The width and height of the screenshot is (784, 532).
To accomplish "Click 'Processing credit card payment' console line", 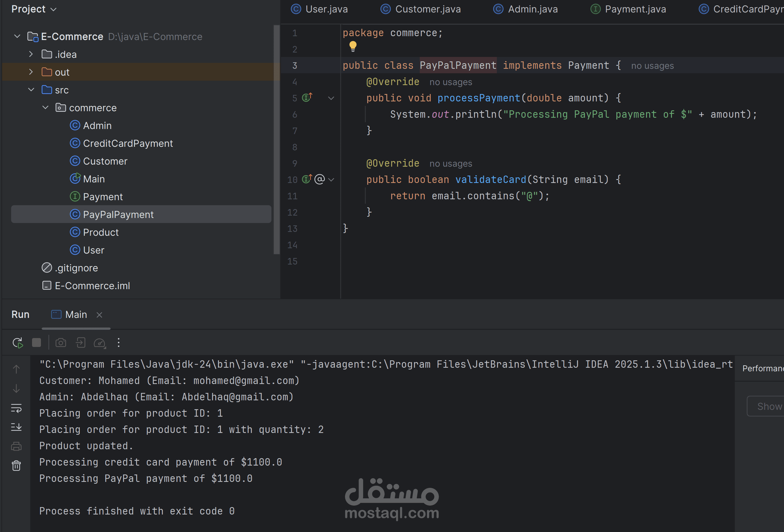I will click(x=160, y=462).
